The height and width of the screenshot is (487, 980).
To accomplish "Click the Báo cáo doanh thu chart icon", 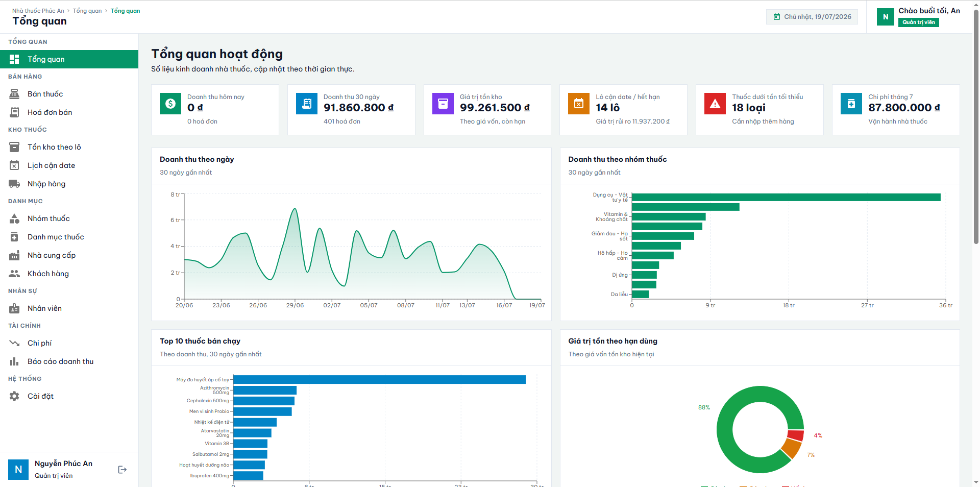I will click(14, 361).
